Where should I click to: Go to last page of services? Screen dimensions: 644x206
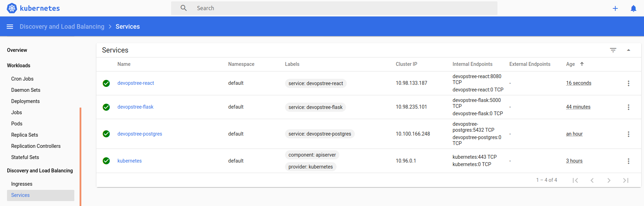pyautogui.click(x=626, y=180)
